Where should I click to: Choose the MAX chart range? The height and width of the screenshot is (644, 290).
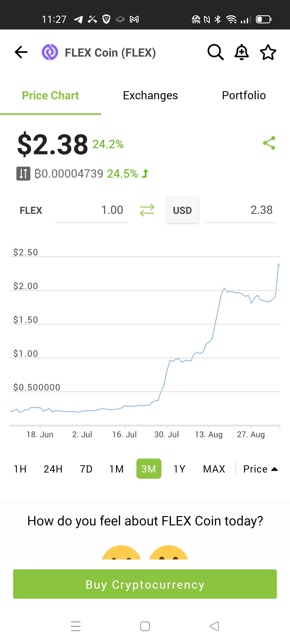tap(214, 469)
